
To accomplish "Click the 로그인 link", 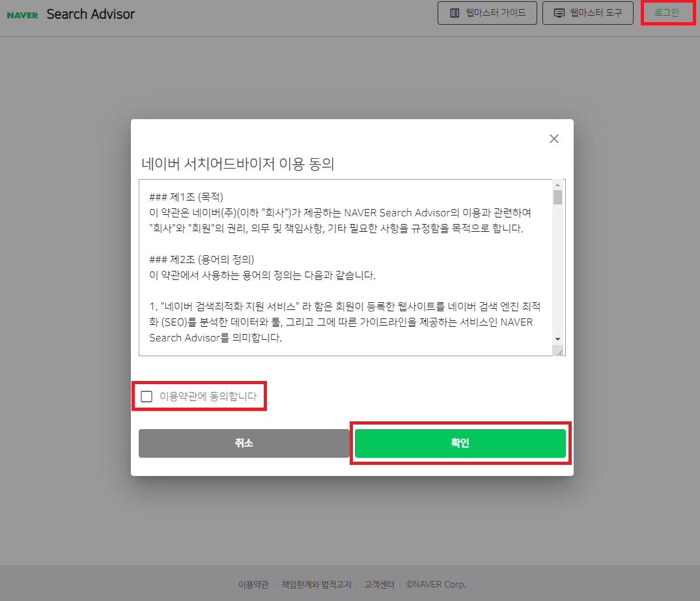I will pos(667,12).
